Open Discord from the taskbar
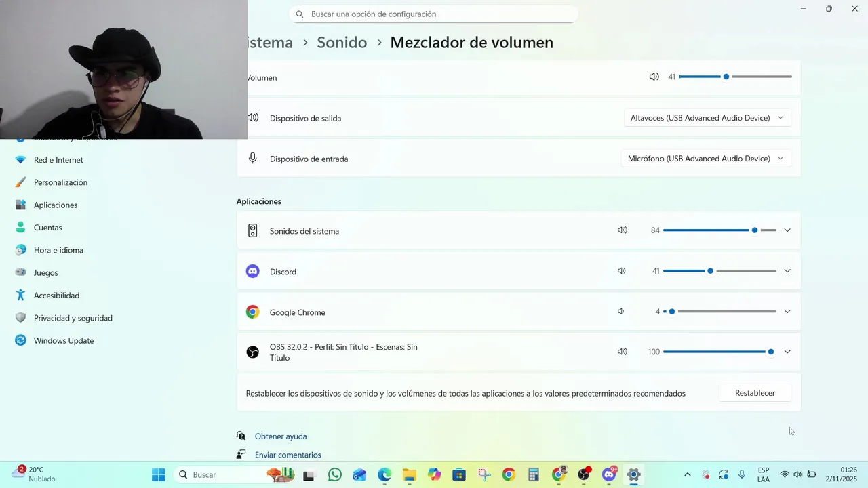Screen dimensions: 868x488 609,474
